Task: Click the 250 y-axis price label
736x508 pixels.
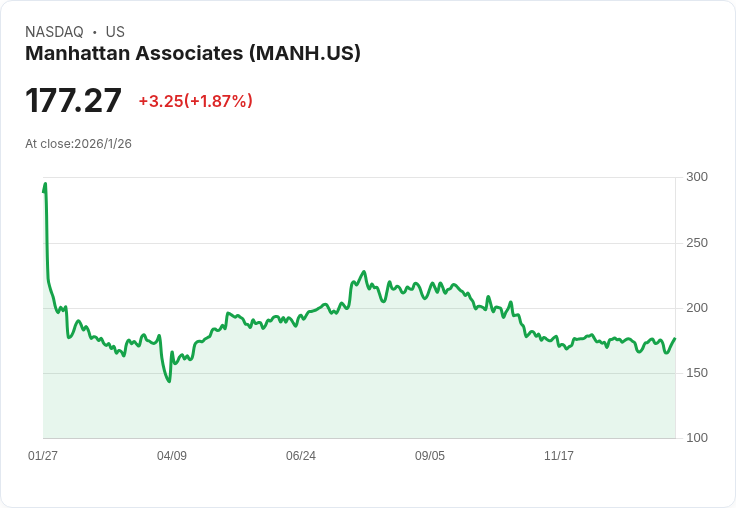Action: [x=697, y=243]
